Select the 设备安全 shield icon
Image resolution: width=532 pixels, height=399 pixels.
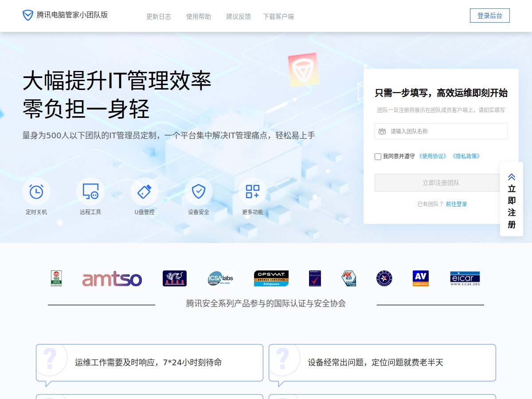[x=199, y=192]
